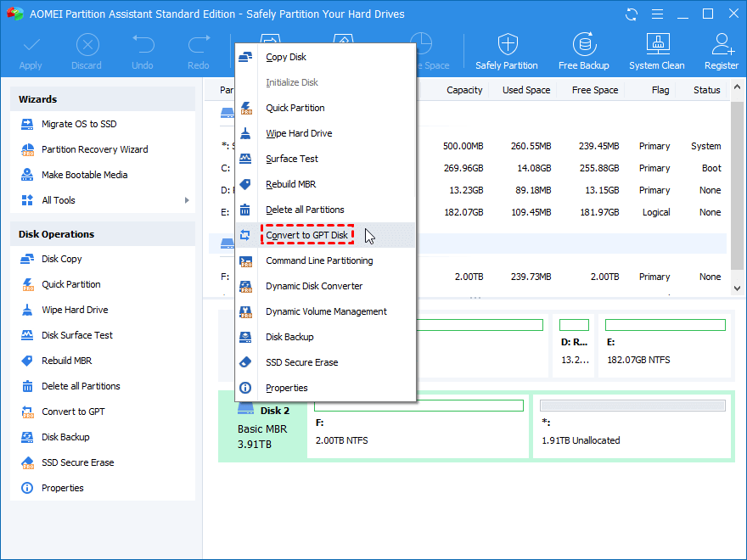Open the hamburger menu in title bar
The height and width of the screenshot is (560, 747).
pyautogui.click(x=657, y=14)
